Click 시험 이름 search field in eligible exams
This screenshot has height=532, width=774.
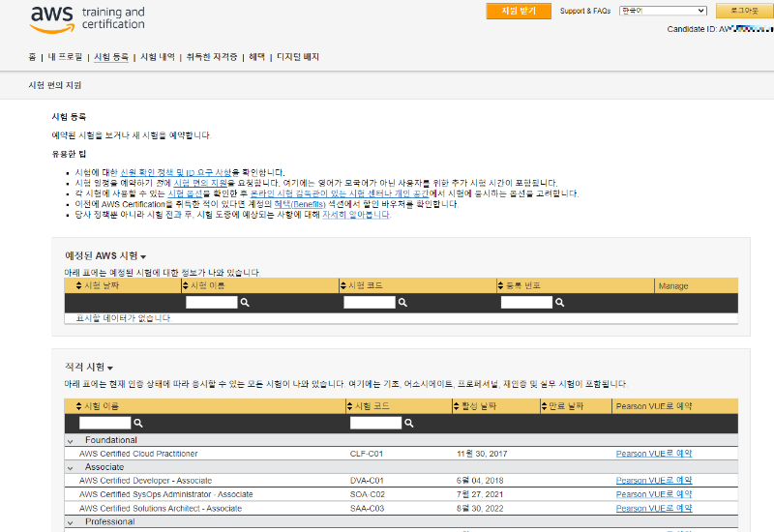pos(105,423)
